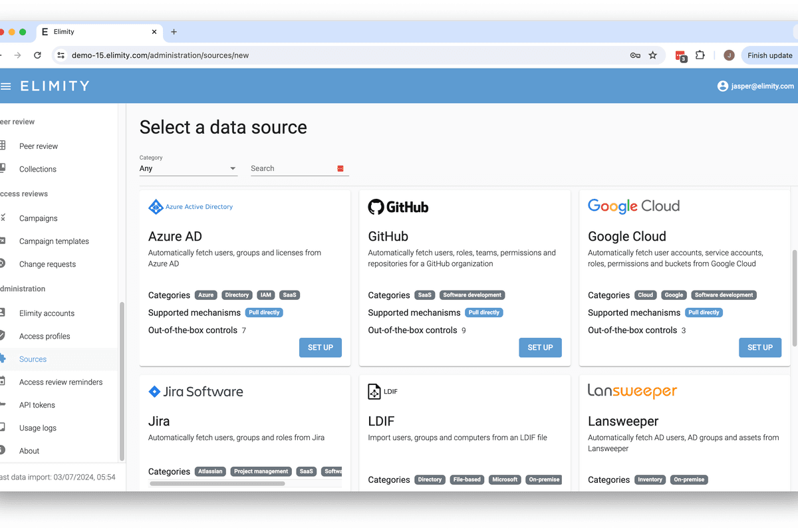This screenshot has width=798, height=532.
Task: Bookmark this page with the star icon
Action: (653, 55)
